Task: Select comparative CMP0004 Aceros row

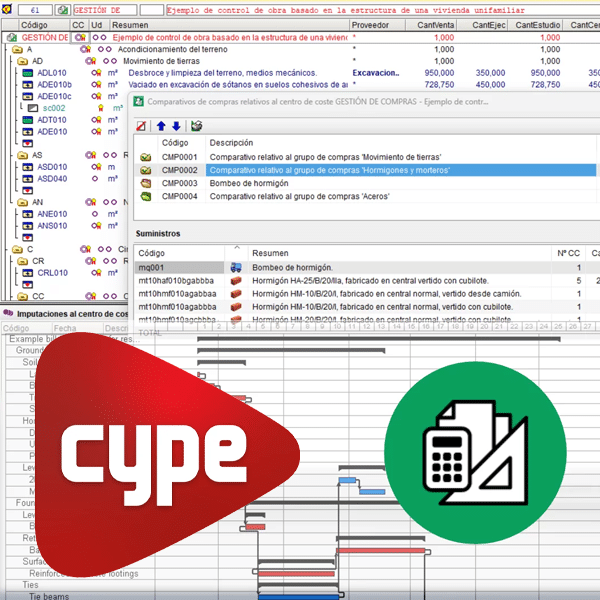Action: pyautogui.click(x=365, y=196)
